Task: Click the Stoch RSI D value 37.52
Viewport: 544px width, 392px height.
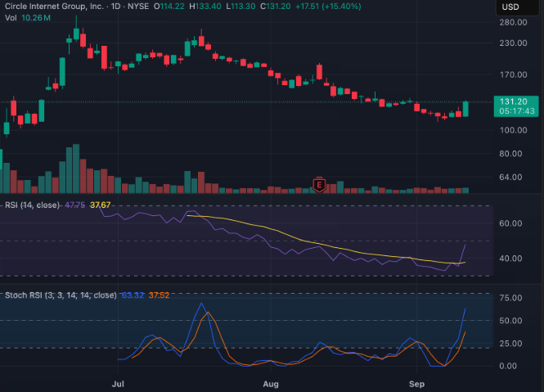Action: click(159, 295)
